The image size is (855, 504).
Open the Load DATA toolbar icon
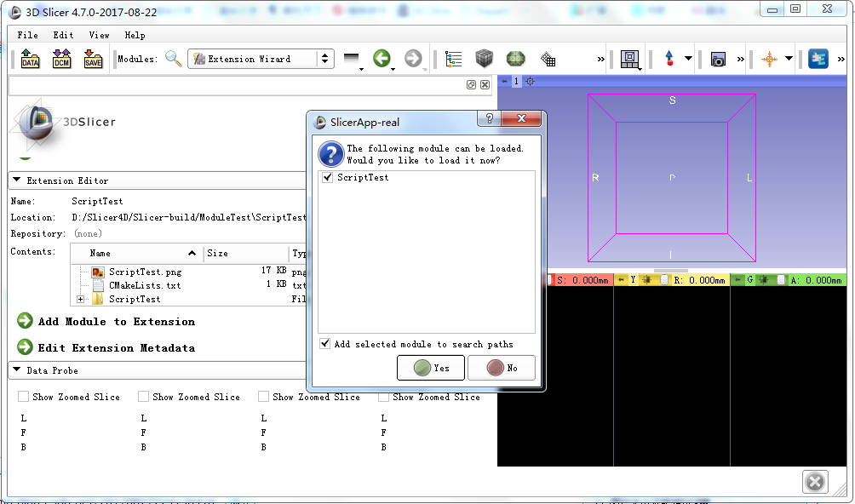tap(30, 58)
